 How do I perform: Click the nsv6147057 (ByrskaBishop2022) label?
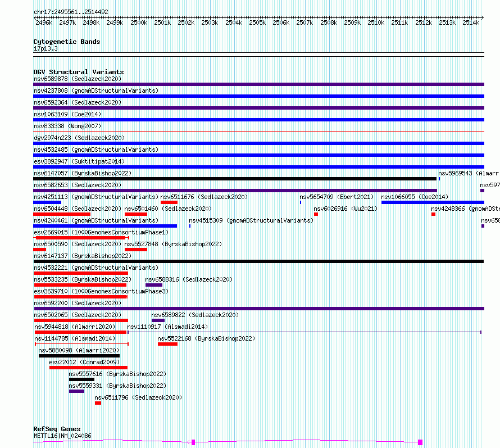83,173
